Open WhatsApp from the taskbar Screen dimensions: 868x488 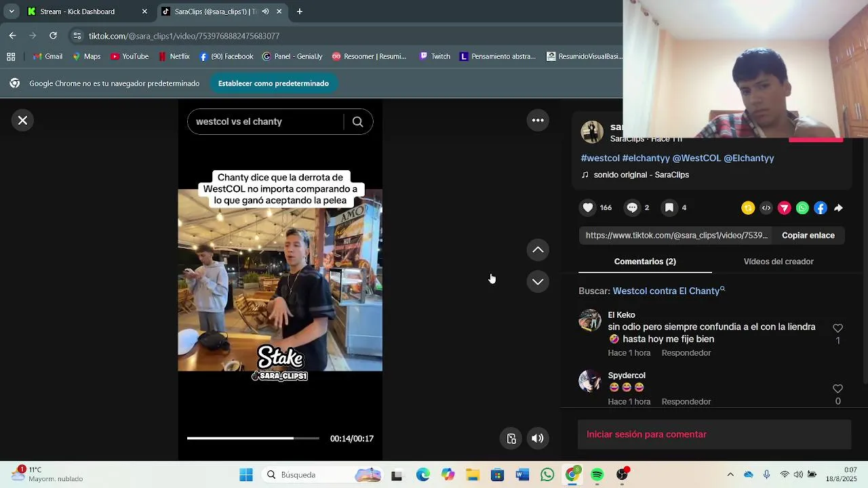point(547,475)
